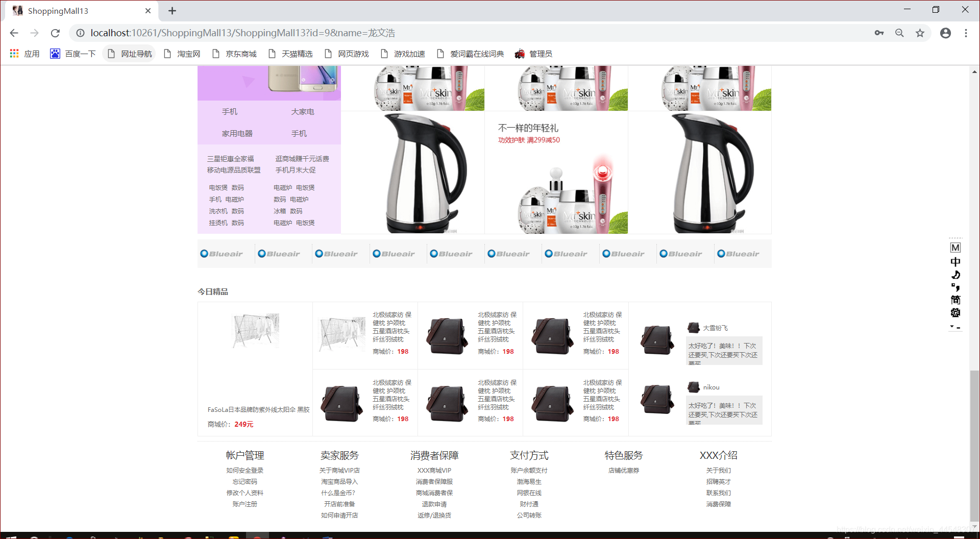
Task: Click the 手机月末大促 promotion link
Action: pyautogui.click(x=295, y=170)
